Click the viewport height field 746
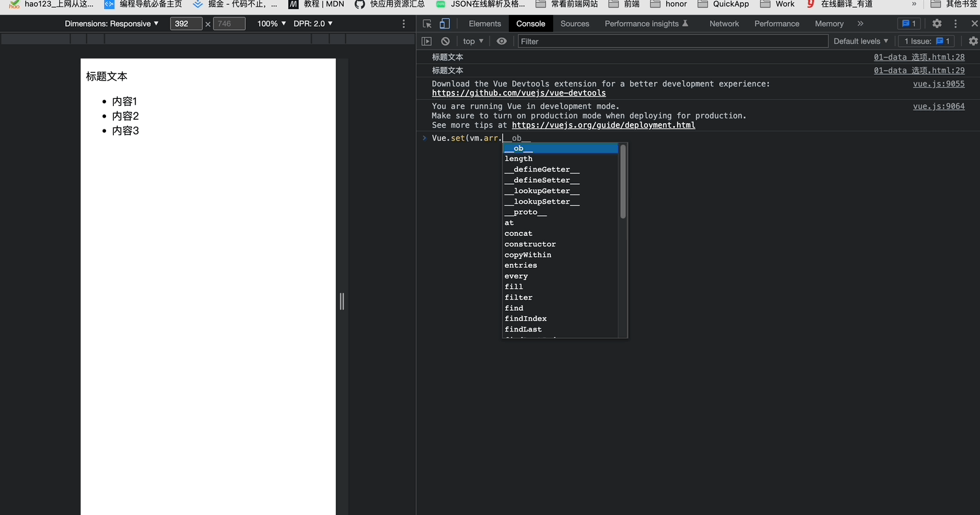Viewport: 980px width, 515px height. pos(229,23)
